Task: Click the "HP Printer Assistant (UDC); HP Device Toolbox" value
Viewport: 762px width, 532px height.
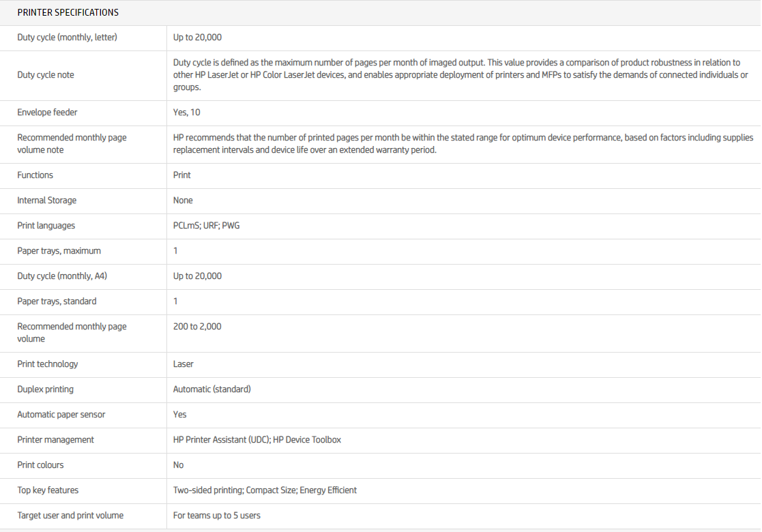Action: pos(257,440)
